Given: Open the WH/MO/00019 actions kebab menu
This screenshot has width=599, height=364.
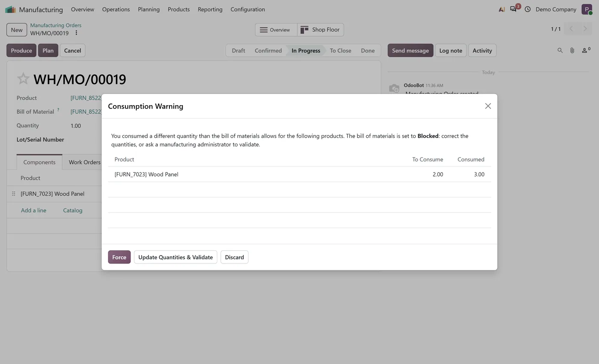Looking at the screenshot, I should pos(76,33).
